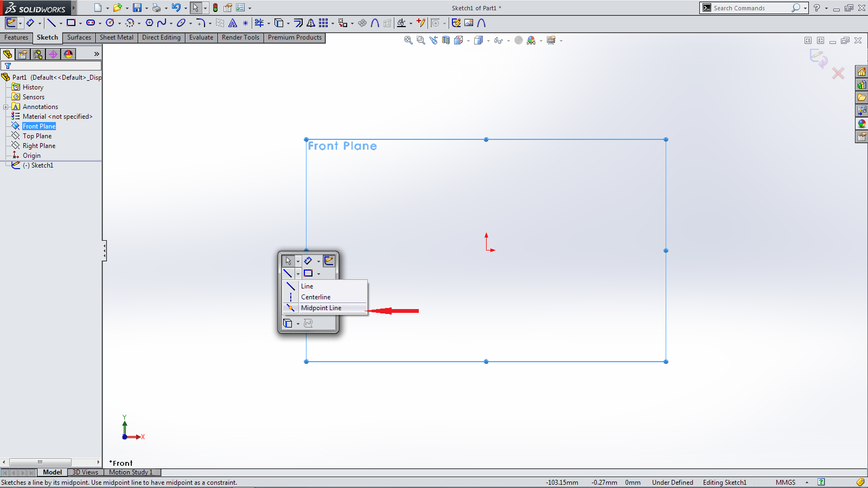Choose Centerline in the line flyout
Viewport: 868px width, 488px height.
pyautogui.click(x=316, y=297)
